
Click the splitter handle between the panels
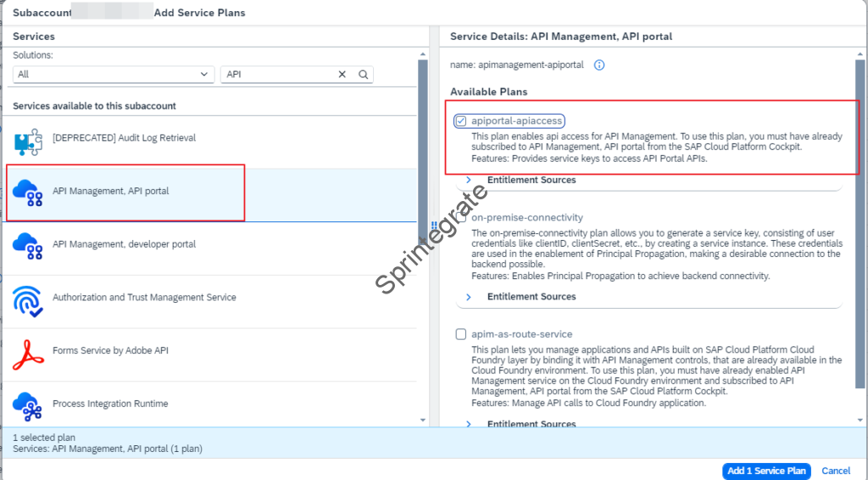[434, 226]
